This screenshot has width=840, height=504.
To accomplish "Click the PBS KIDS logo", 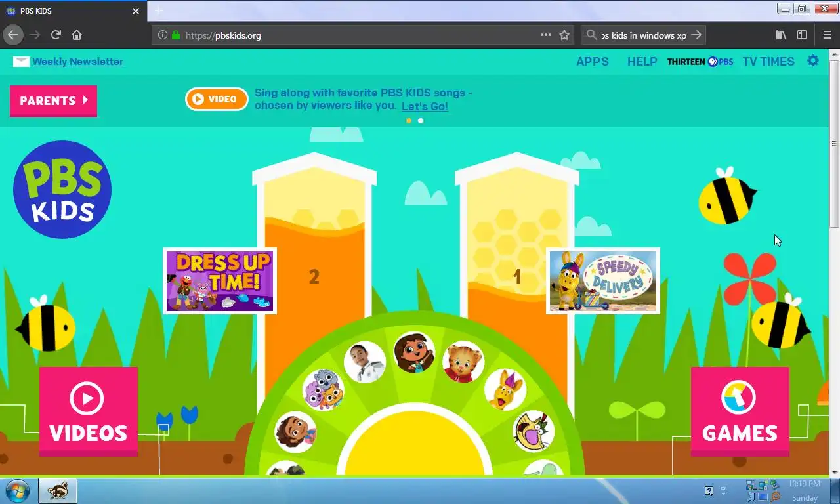I will (62, 190).
